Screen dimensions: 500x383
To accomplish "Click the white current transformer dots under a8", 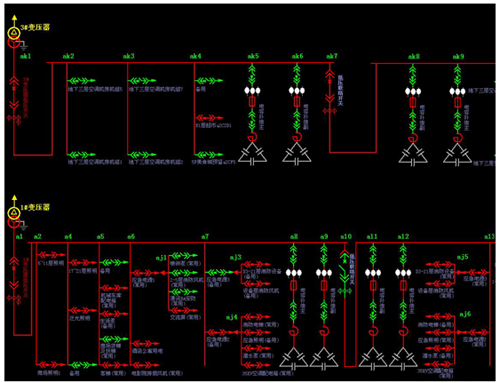I will 294,273.
